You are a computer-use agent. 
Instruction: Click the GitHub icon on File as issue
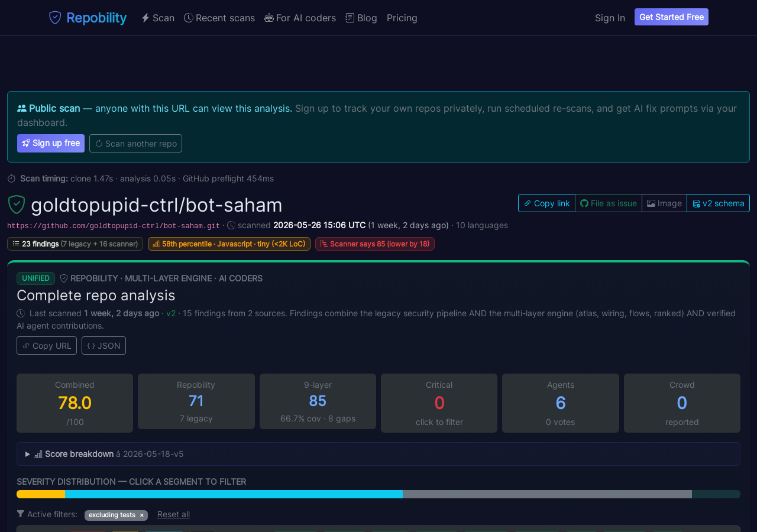click(x=584, y=203)
